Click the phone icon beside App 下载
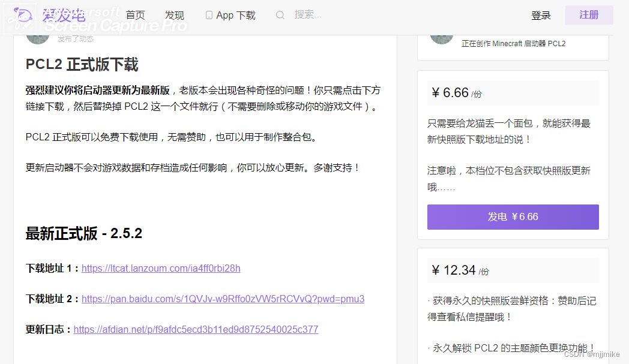 point(208,14)
